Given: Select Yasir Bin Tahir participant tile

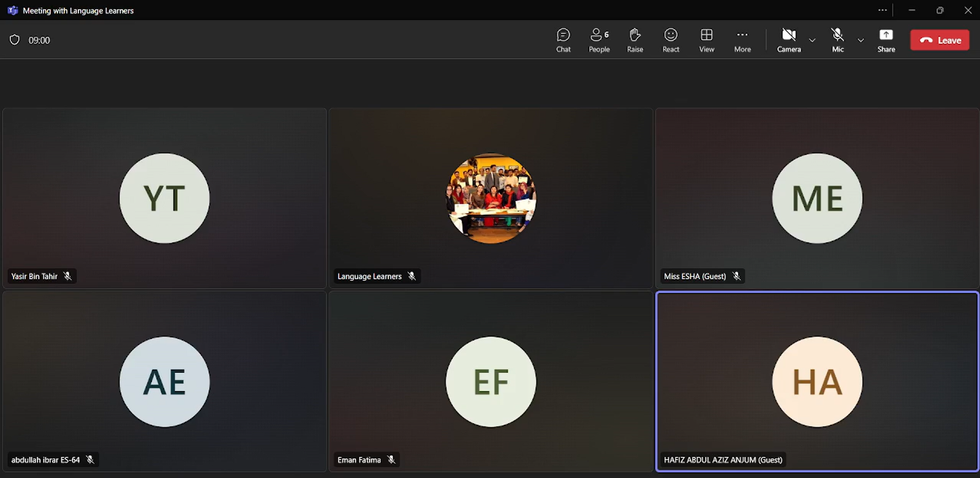Looking at the screenshot, I should [x=164, y=198].
